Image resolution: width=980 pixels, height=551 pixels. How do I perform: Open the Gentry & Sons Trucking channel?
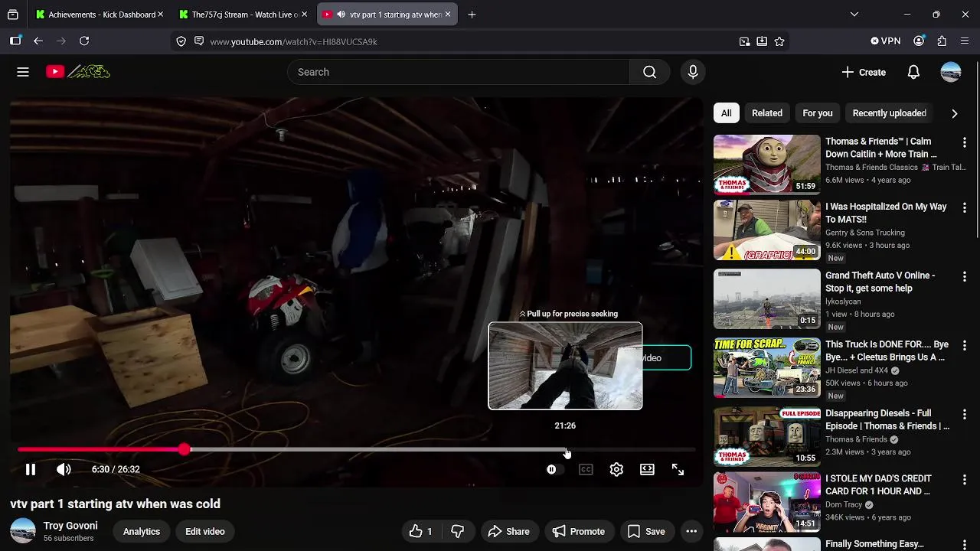pyautogui.click(x=864, y=233)
